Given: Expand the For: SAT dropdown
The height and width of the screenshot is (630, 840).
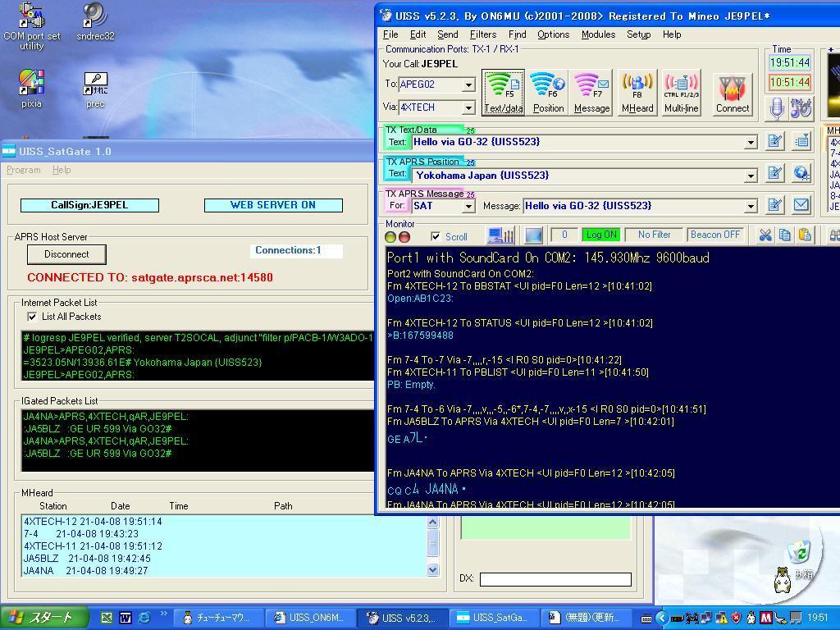Looking at the screenshot, I should pyautogui.click(x=468, y=206).
